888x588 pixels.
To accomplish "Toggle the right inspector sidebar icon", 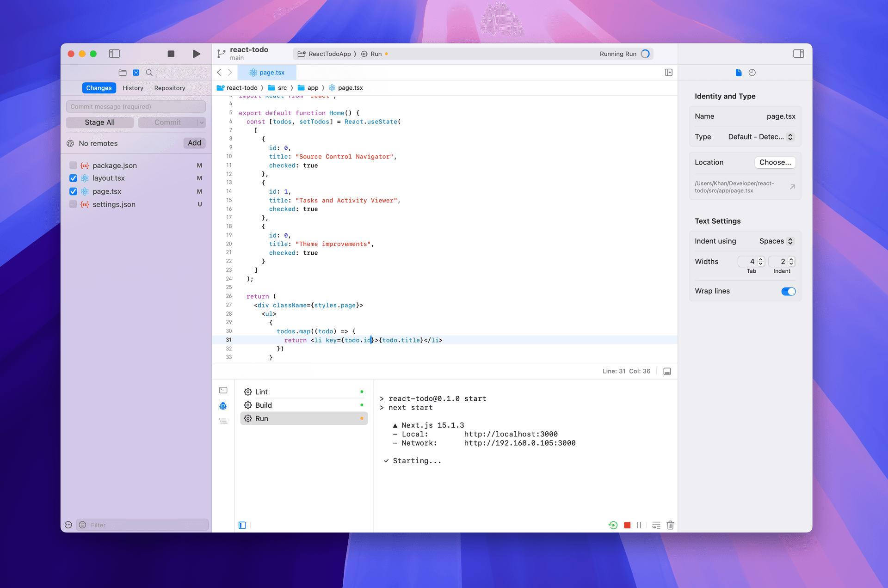I will point(798,54).
